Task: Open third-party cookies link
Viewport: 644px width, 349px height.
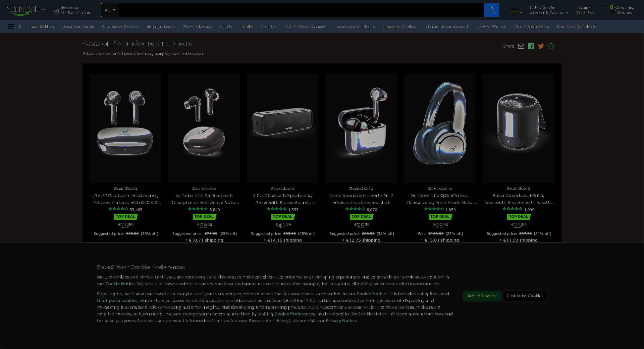Action: [x=117, y=300]
